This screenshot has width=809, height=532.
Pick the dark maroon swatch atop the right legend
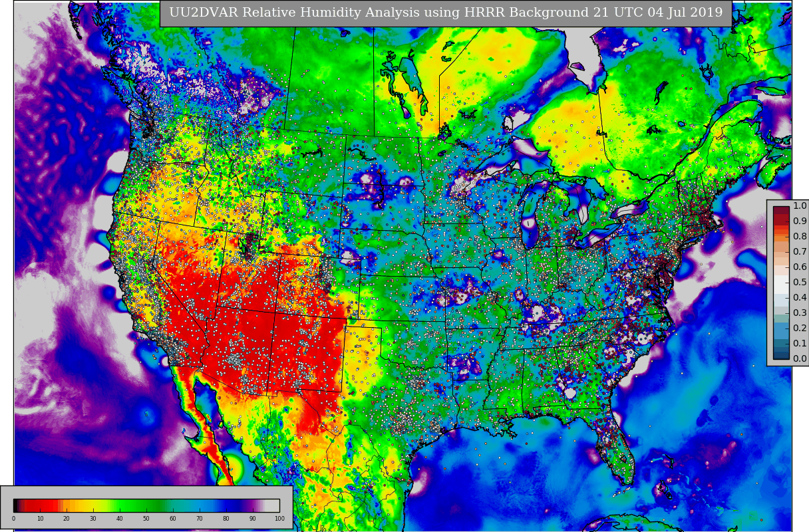(x=781, y=210)
